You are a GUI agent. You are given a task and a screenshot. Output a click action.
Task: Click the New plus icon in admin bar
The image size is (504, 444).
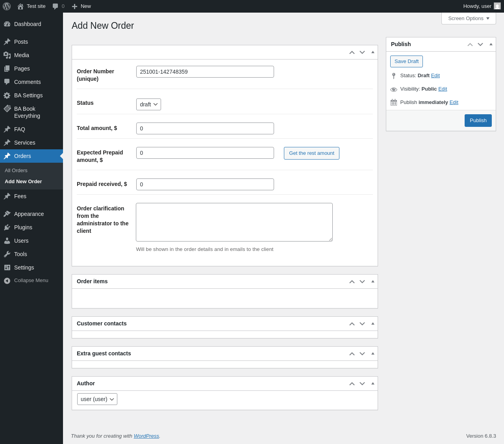(74, 6)
